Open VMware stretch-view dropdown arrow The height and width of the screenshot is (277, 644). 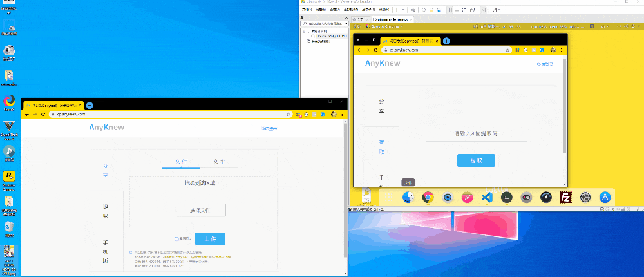(x=499, y=10)
